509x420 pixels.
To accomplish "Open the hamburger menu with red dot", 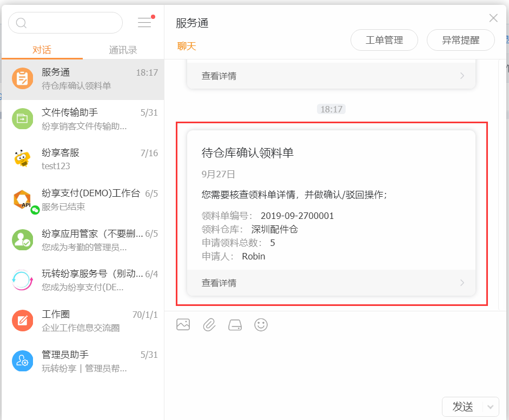I will (145, 22).
